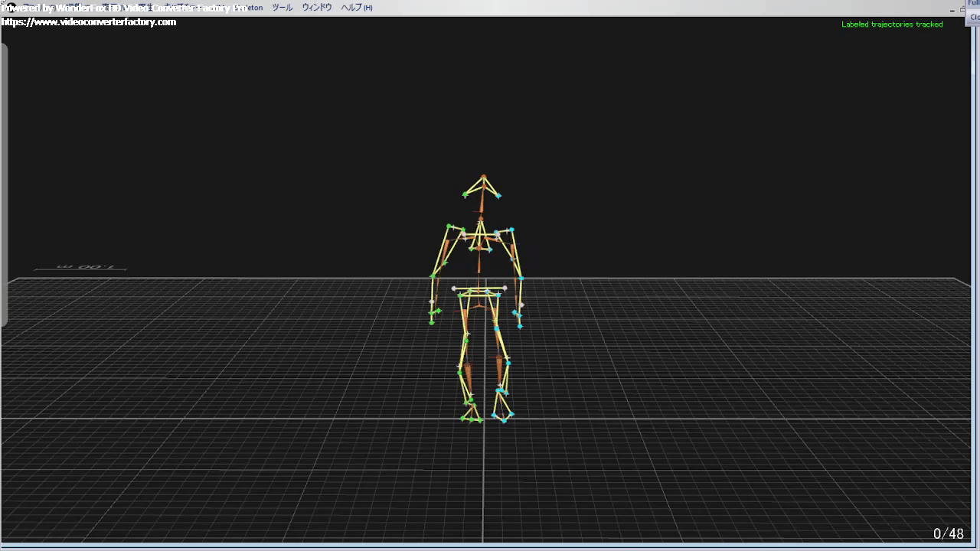The width and height of the screenshot is (980, 551).
Task: Click the frame counter showing 0/48
Action: point(948,533)
